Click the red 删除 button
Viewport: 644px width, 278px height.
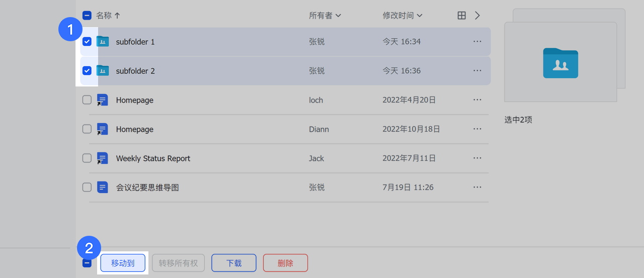(285, 263)
